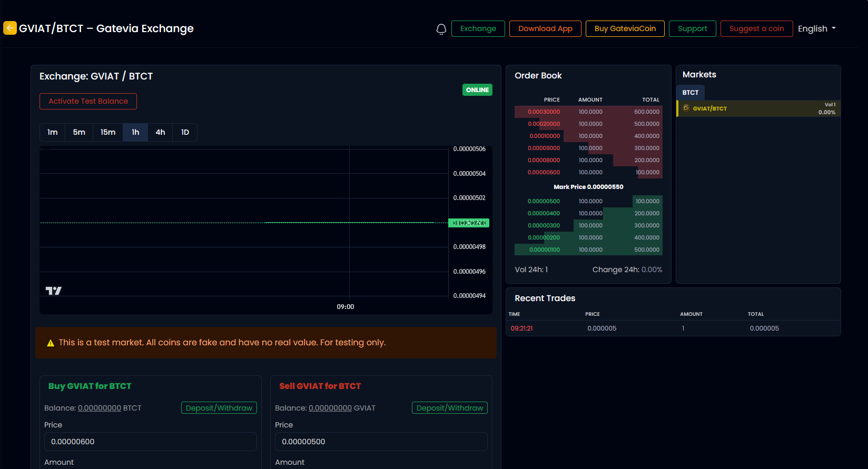Click the current price marker 0.00000500
The width and height of the screenshot is (868, 469).
pos(469,223)
